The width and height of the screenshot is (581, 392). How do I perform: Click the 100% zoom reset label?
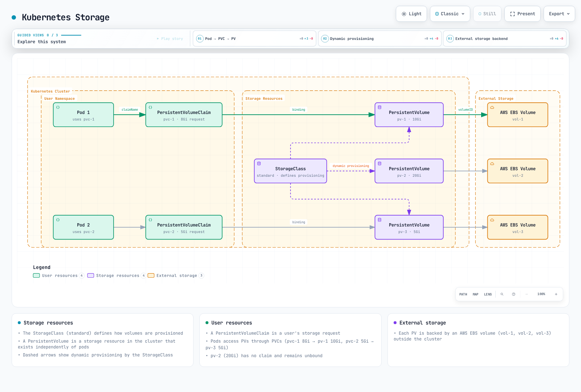[541, 294]
